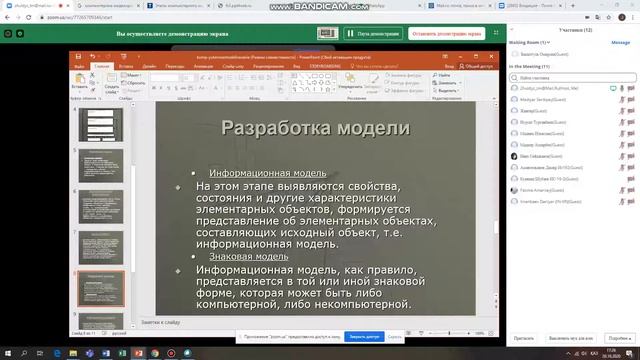Click Zoom security shield icon
This screenshot has height=360, width=640.
20,33
